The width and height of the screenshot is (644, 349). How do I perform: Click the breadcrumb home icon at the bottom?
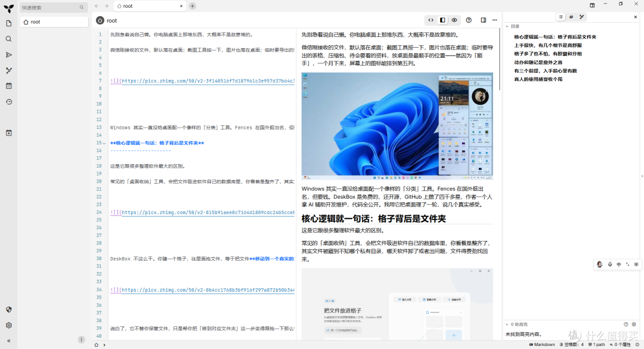coord(97,345)
